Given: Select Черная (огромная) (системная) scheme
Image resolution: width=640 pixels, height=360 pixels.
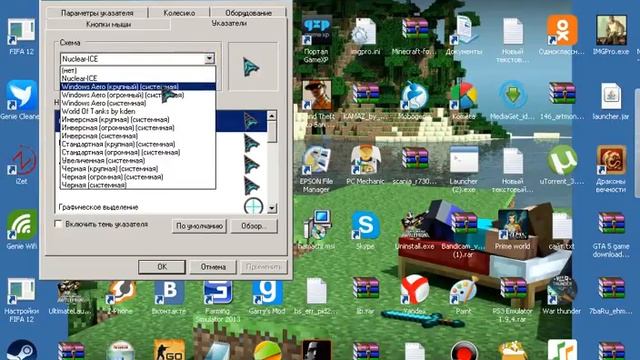Looking at the screenshot, I should [138, 177].
